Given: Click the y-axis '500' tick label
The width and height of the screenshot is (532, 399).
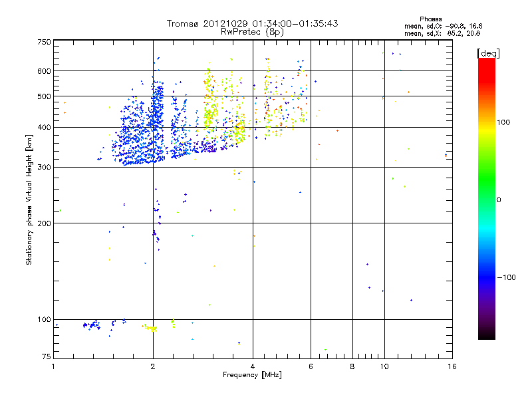Looking at the screenshot, I should pos(45,96).
